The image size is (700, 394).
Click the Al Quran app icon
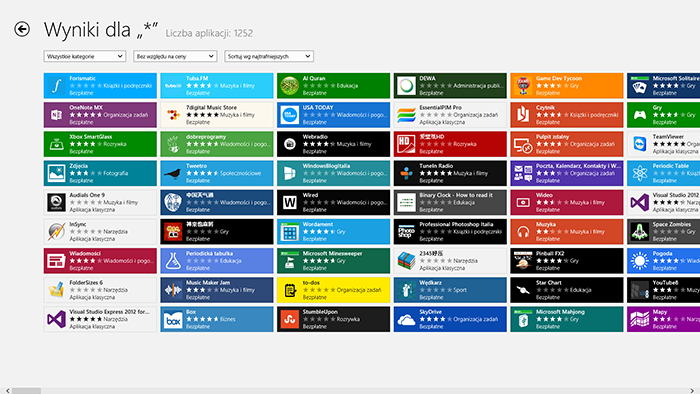[x=290, y=86]
